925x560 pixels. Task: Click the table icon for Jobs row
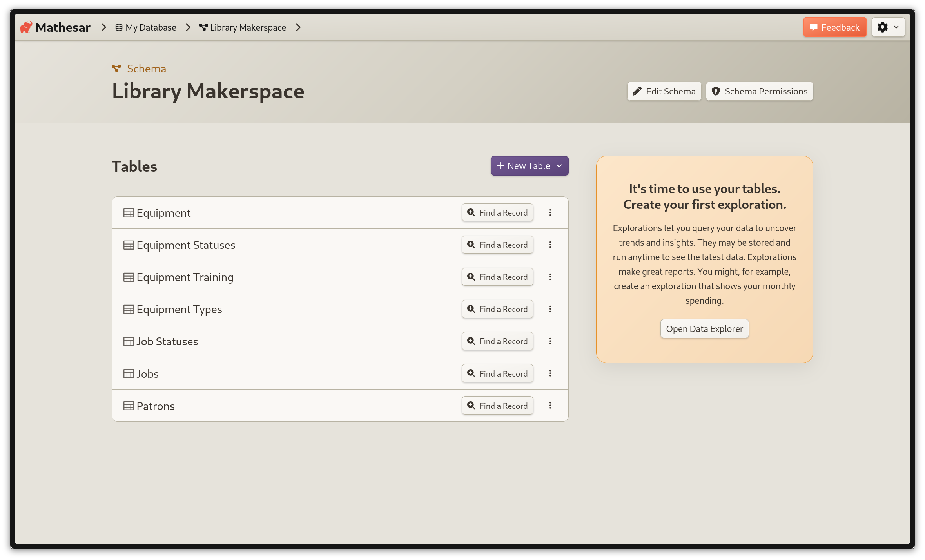click(x=129, y=373)
